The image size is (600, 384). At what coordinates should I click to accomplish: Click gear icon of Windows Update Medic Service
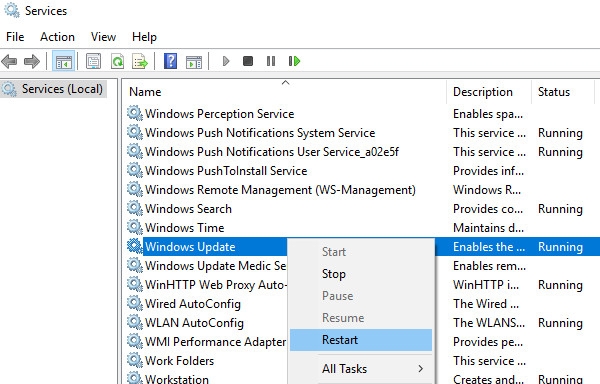135,265
